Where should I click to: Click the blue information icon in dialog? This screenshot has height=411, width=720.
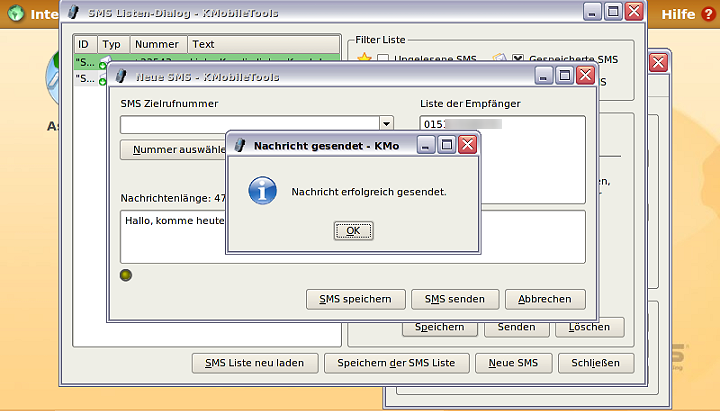(x=263, y=191)
